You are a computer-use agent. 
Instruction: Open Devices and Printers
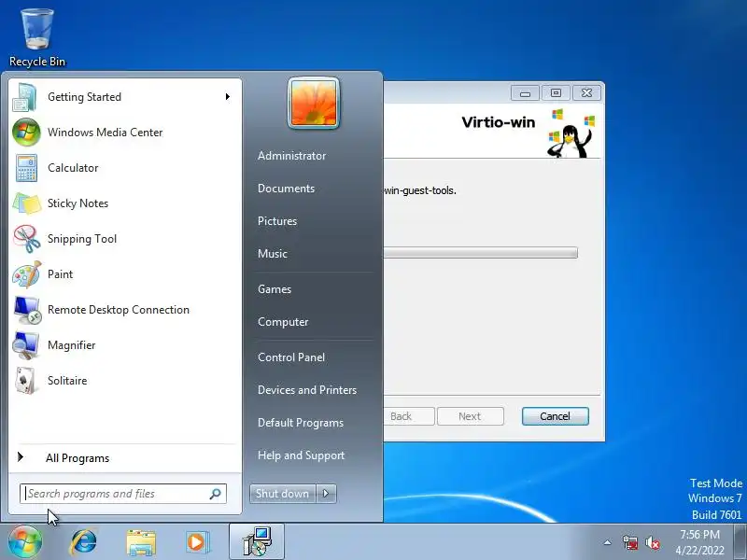tap(307, 390)
